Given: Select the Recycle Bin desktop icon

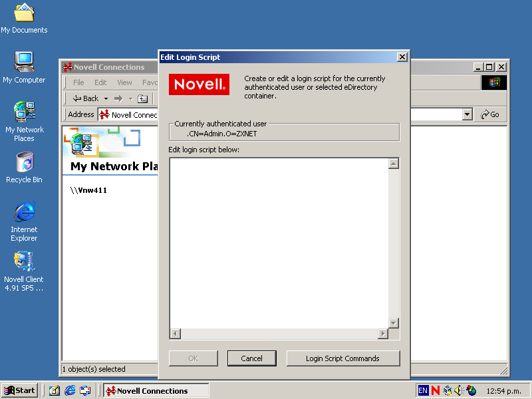Looking at the screenshot, I should click(24, 168).
